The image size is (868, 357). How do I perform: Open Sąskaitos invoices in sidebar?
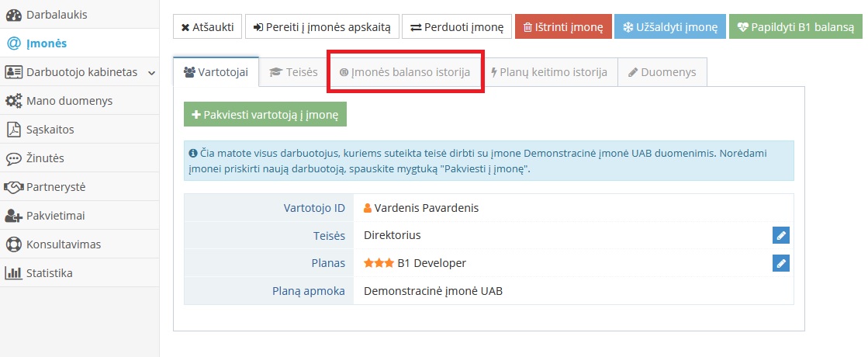point(50,130)
